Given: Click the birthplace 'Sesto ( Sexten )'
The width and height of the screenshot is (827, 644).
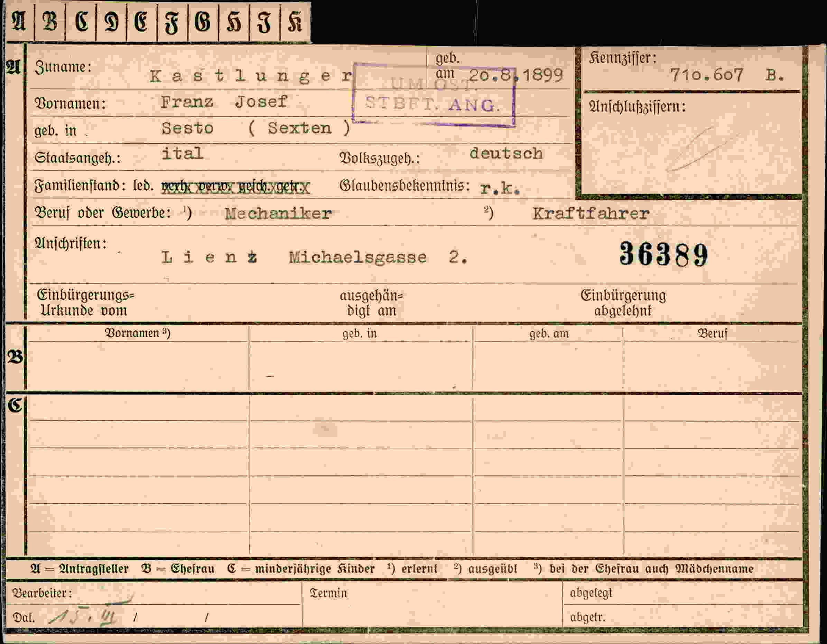Looking at the screenshot, I should point(256,128).
